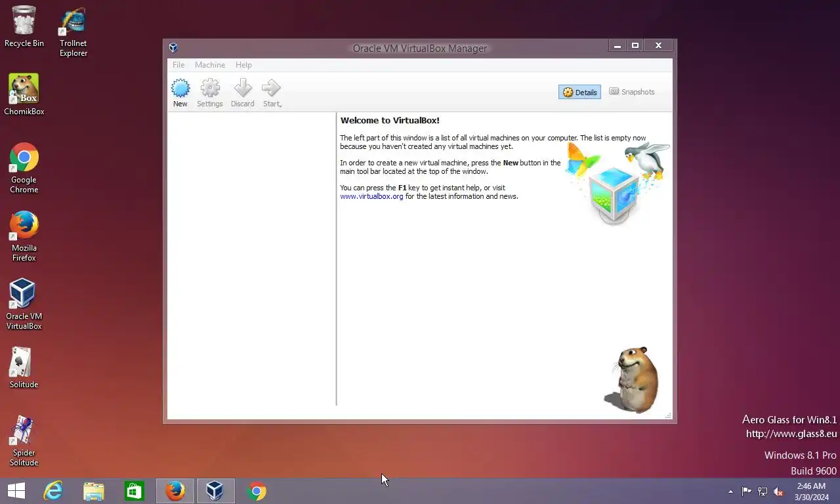
Task: Launch Internet Explorer from the taskbar
Action: (x=53, y=491)
